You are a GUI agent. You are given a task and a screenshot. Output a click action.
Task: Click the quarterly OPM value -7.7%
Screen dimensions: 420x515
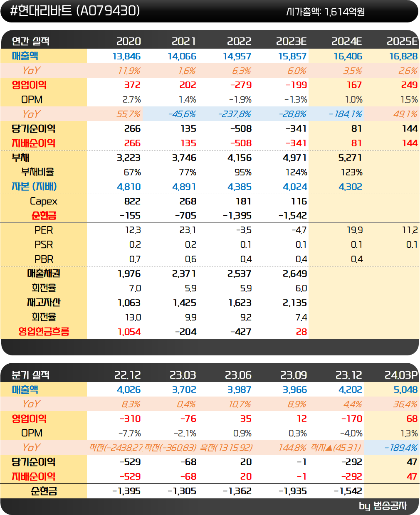130,433
